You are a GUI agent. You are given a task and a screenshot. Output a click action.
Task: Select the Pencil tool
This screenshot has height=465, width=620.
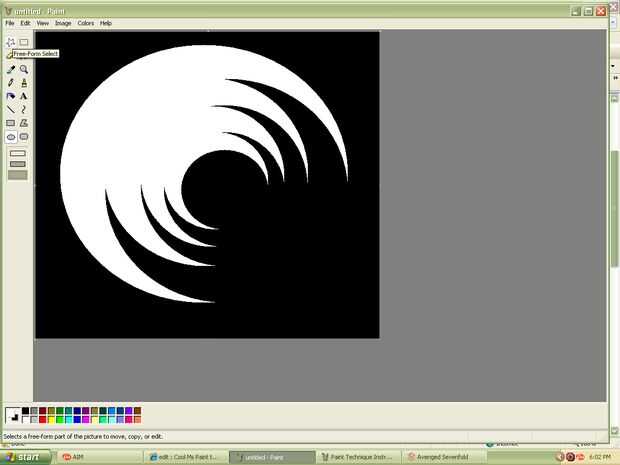tap(11, 83)
